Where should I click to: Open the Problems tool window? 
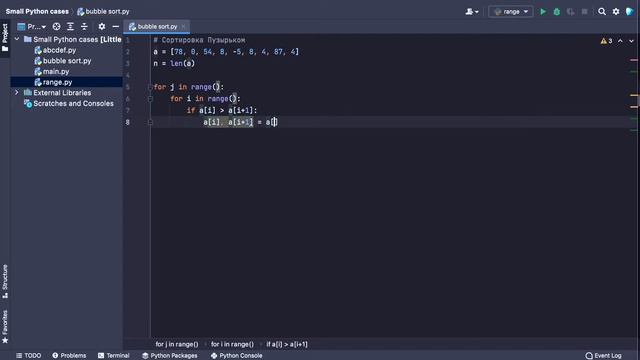(69, 356)
